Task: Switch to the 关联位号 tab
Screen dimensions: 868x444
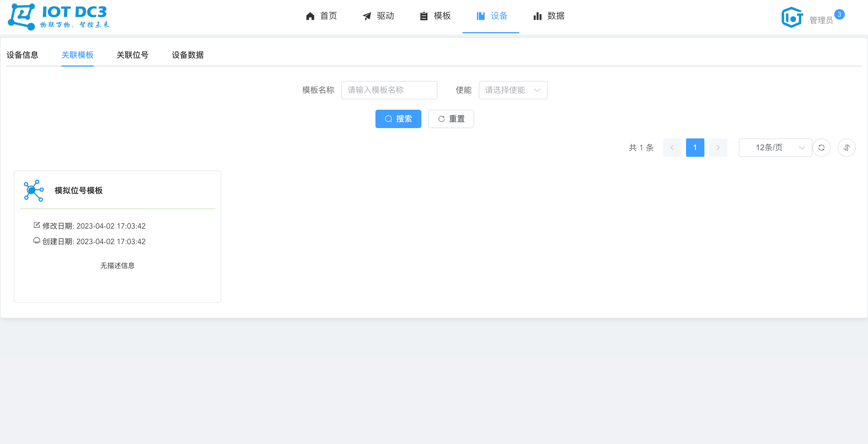Action: point(132,55)
